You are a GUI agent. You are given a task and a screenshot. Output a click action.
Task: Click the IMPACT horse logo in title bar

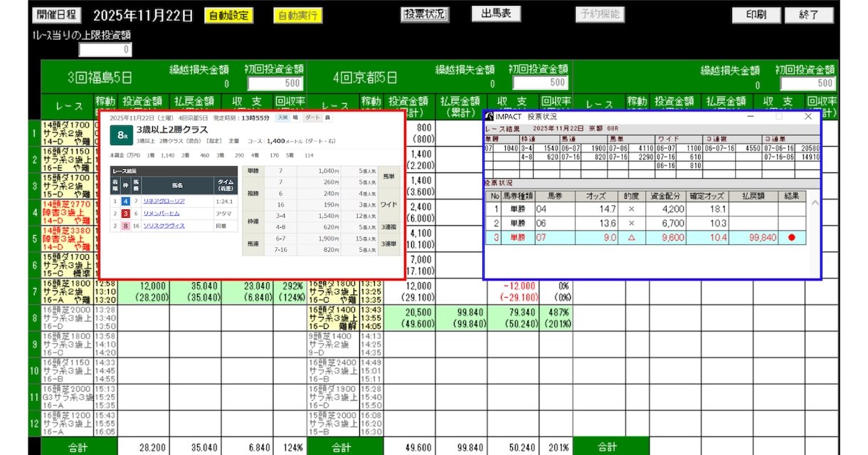pos(489,115)
